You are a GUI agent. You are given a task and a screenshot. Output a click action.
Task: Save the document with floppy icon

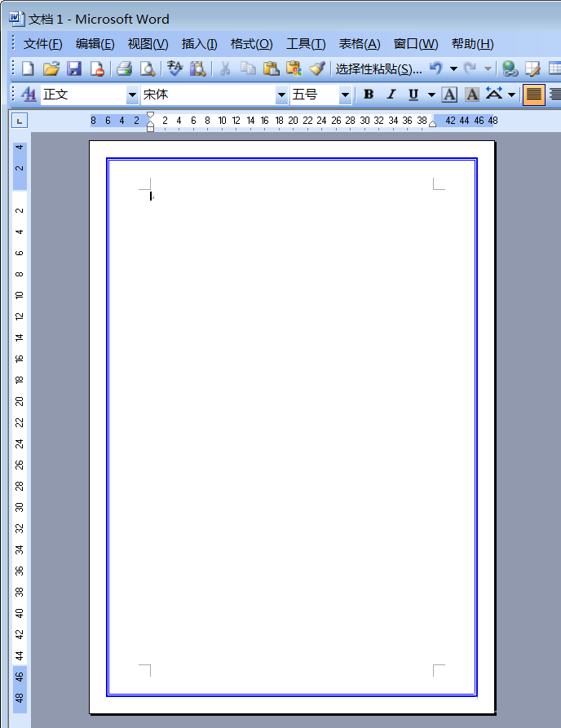[x=74, y=68]
